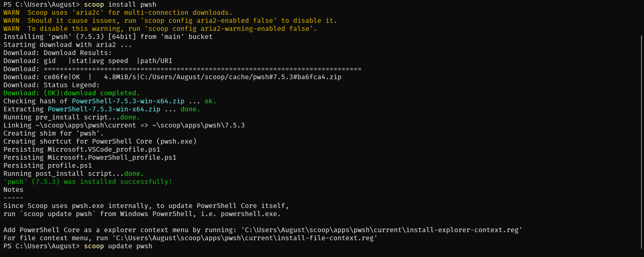Click the install-explorer-context.reg file path
This screenshot has width=644, height=257.
(x=382, y=230)
